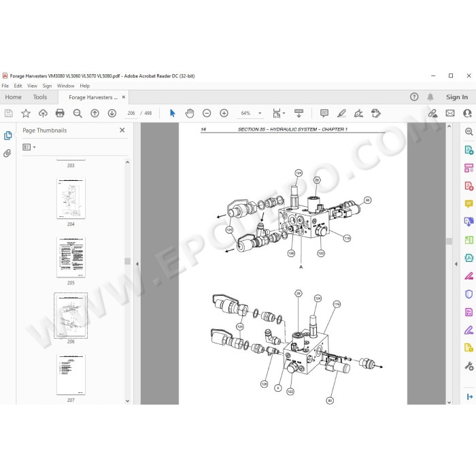
Task: Send file by email envelope icon
Action: 450,114
